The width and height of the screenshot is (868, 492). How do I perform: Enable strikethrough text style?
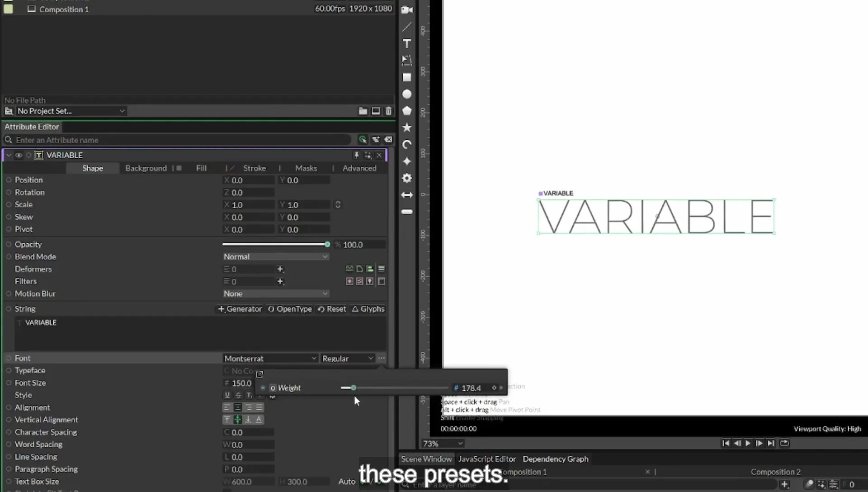tap(238, 395)
